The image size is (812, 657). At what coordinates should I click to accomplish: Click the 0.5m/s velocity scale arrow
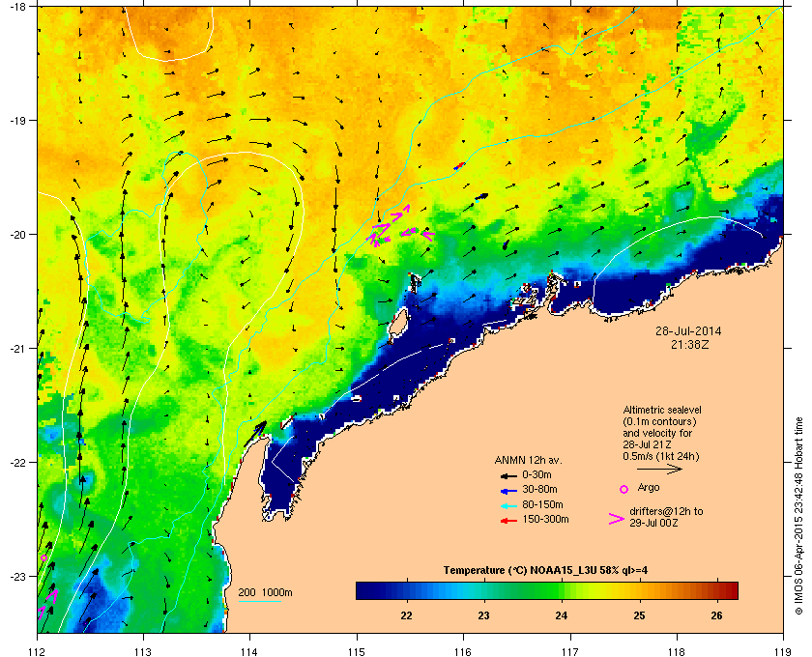(x=659, y=470)
